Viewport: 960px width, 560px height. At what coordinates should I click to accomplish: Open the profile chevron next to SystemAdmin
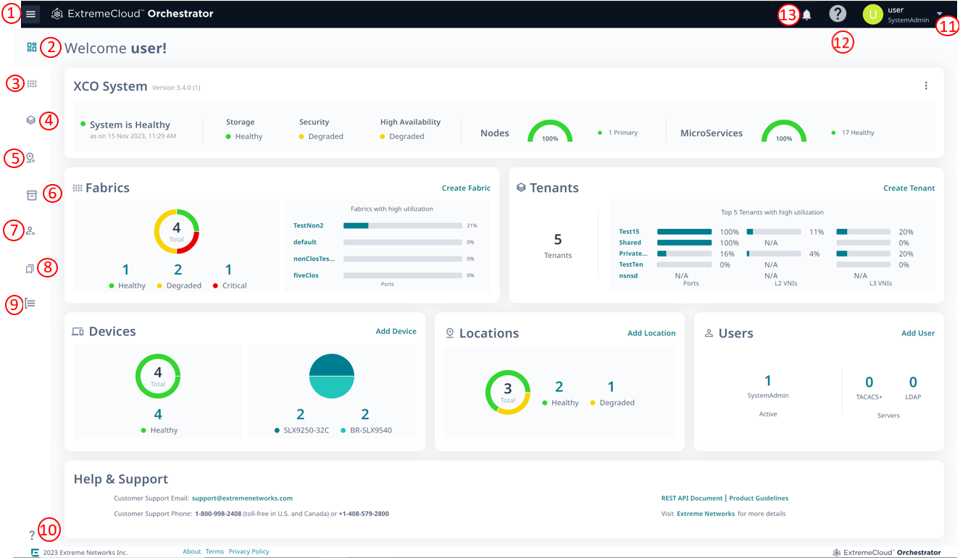pos(940,14)
